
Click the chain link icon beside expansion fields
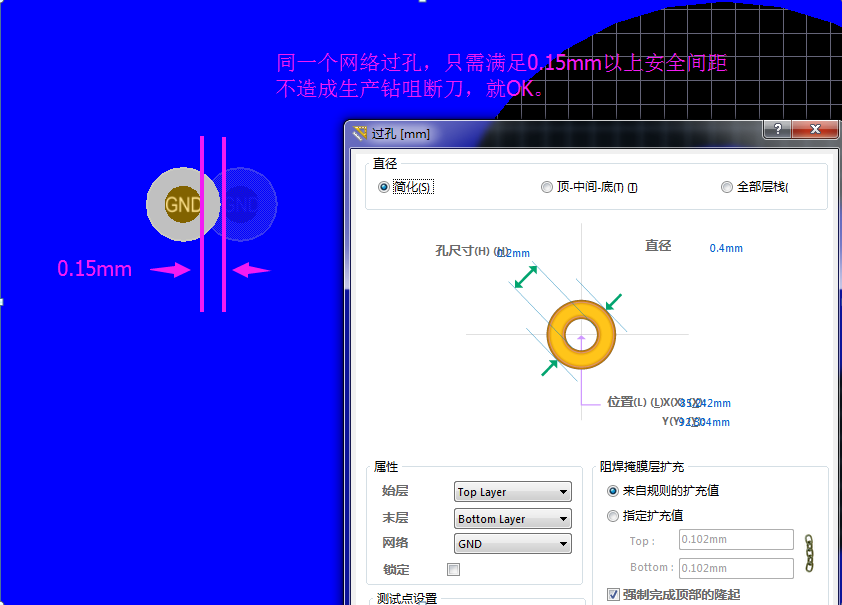pyautogui.click(x=810, y=554)
